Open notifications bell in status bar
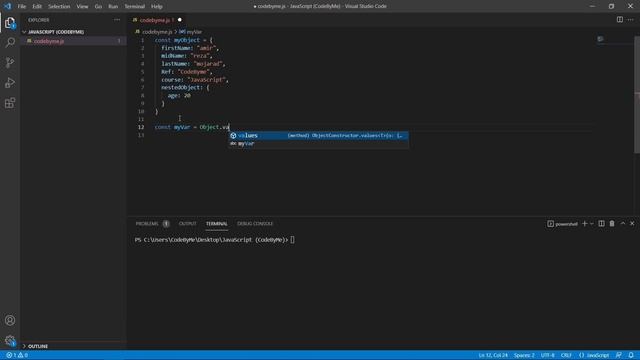The image size is (640, 360). click(631, 355)
